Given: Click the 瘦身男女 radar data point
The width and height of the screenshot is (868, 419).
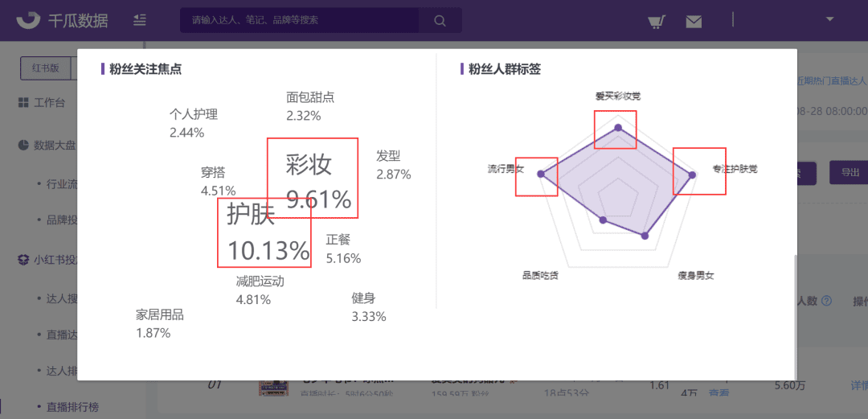Looking at the screenshot, I should 645,236.
